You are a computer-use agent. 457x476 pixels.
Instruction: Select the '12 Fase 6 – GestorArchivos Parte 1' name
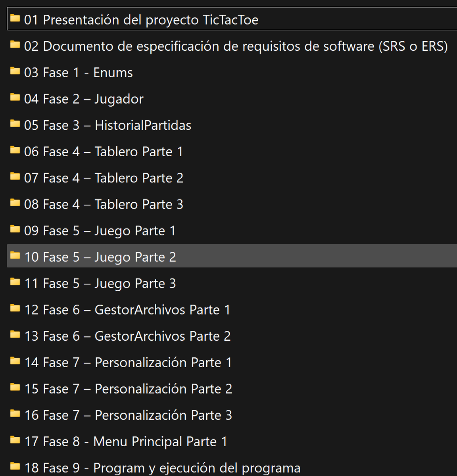[127, 310]
